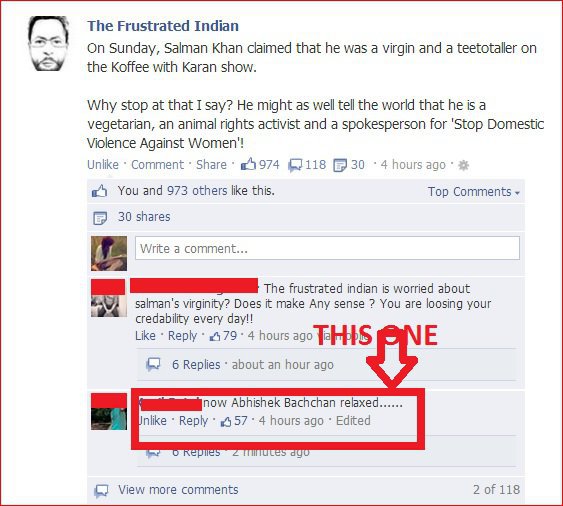
Task: Click the comments bubble icon beside 118
Action: [295, 165]
